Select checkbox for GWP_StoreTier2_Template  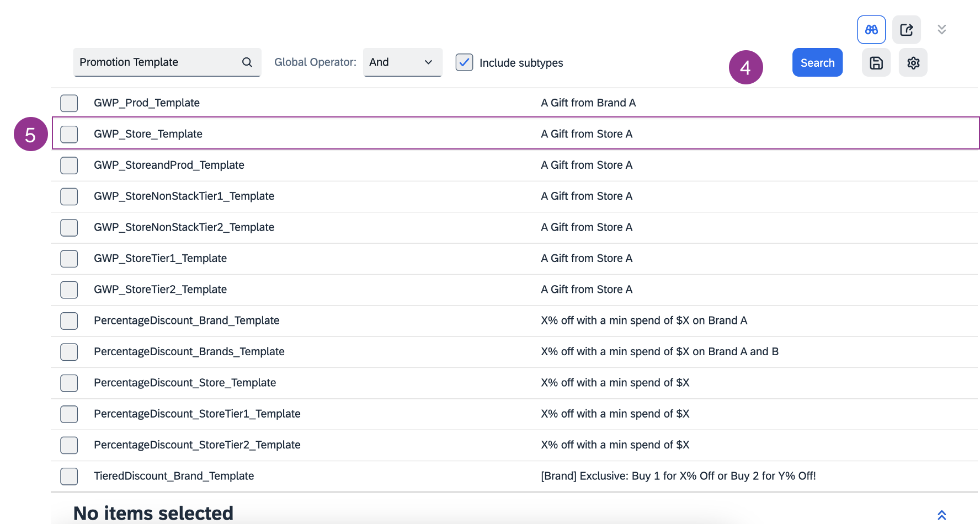[69, 290]
